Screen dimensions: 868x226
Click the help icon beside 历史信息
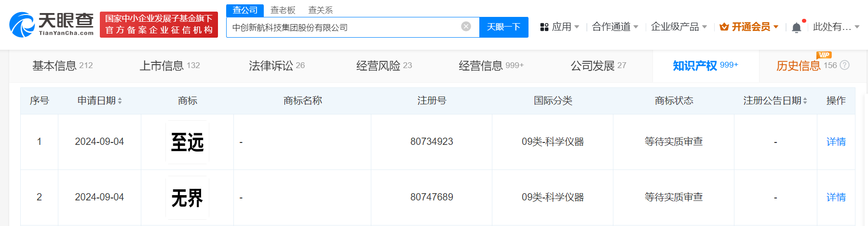845,65
